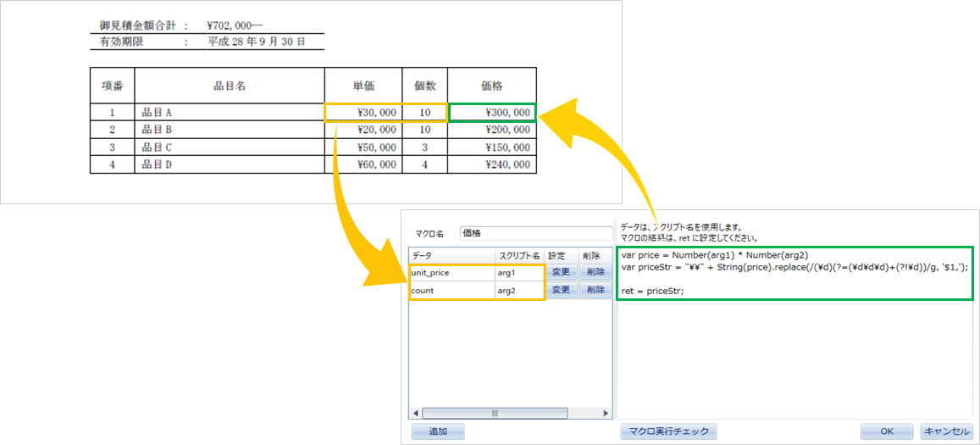The height and width of the screenshot is (445, 980).
Task: Click the quantity 4 cell for 品目 D
Action: 425,164
